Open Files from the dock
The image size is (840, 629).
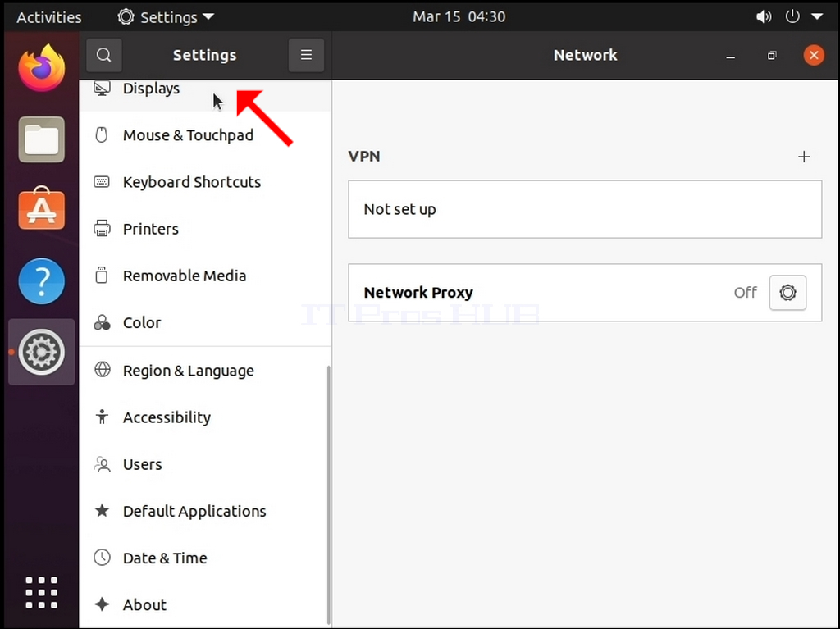[42, 139]
